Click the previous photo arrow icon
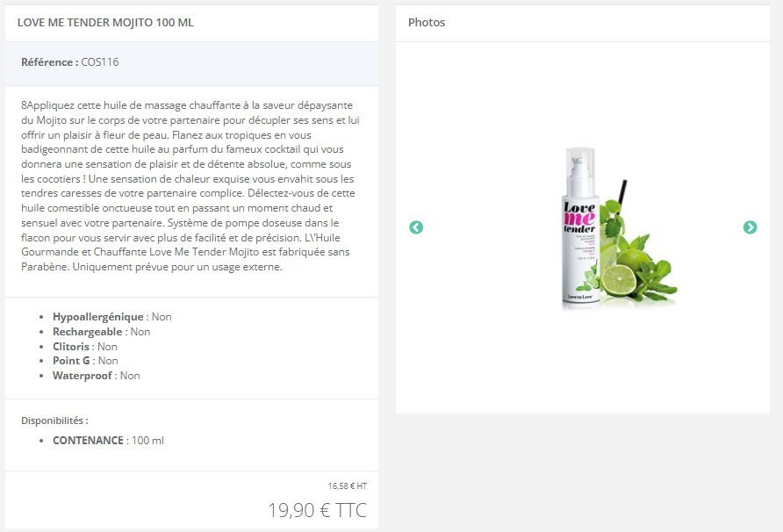783x532 pixels. [416, 227]
